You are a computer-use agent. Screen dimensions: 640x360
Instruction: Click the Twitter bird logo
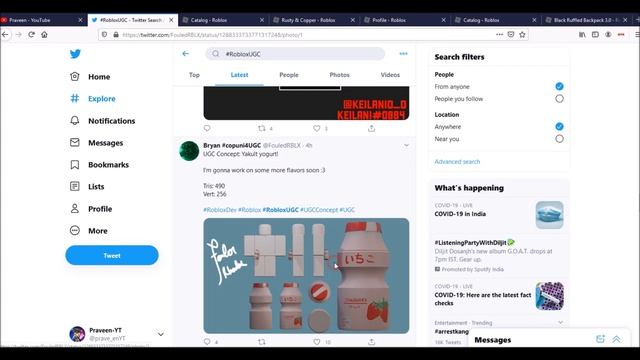(x=75, y=53)
